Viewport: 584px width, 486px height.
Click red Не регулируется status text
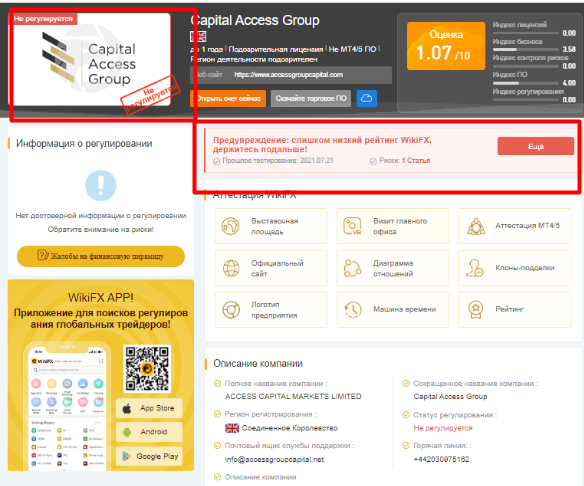pyautogui.click(x=443, y=428)
